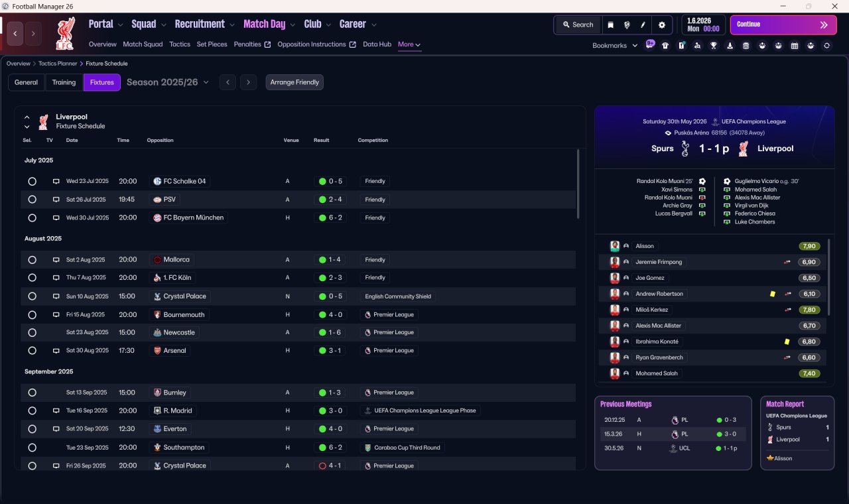This screenshot has width=849, height=504.
Task: Click the Arrange Friendly button
Action: pyautogui.click(x=294, y=82)
